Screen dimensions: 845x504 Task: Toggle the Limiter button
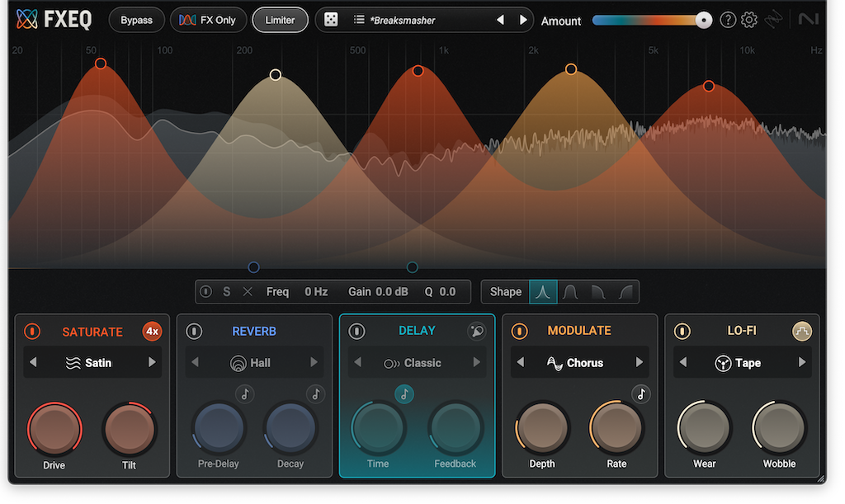[x=281, y=20]
